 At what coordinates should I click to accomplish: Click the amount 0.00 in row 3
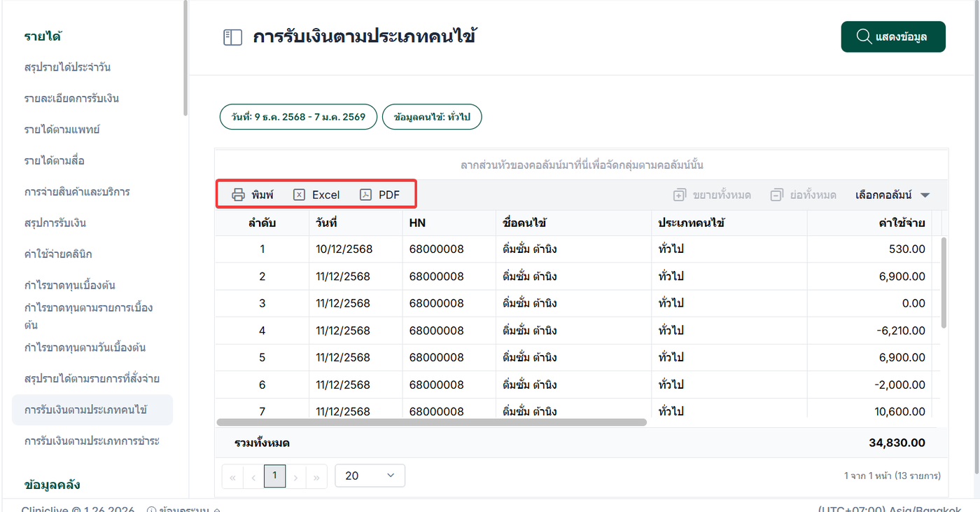[914, 303]
